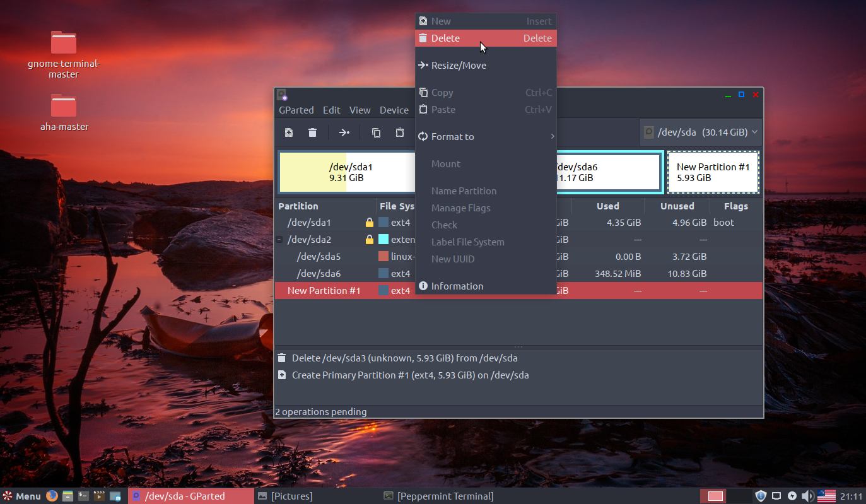
Task: Select Mount in the context menu
Action: tap(446, 163)
